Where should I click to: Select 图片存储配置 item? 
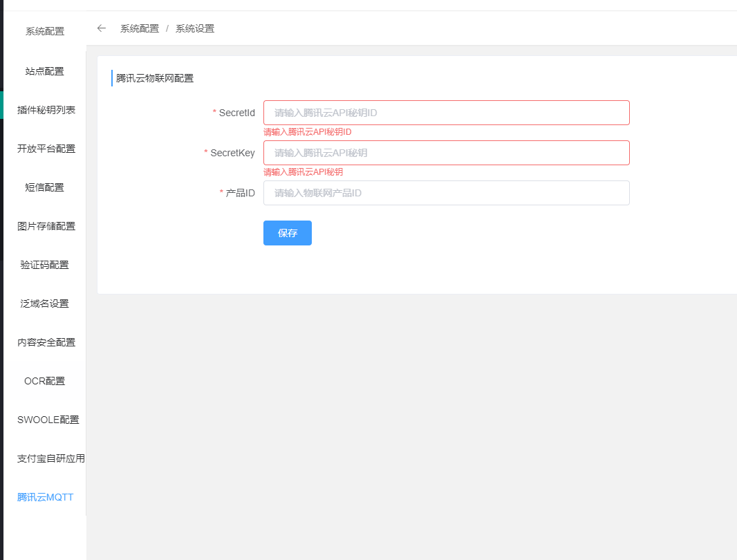(x=46, y=226)
